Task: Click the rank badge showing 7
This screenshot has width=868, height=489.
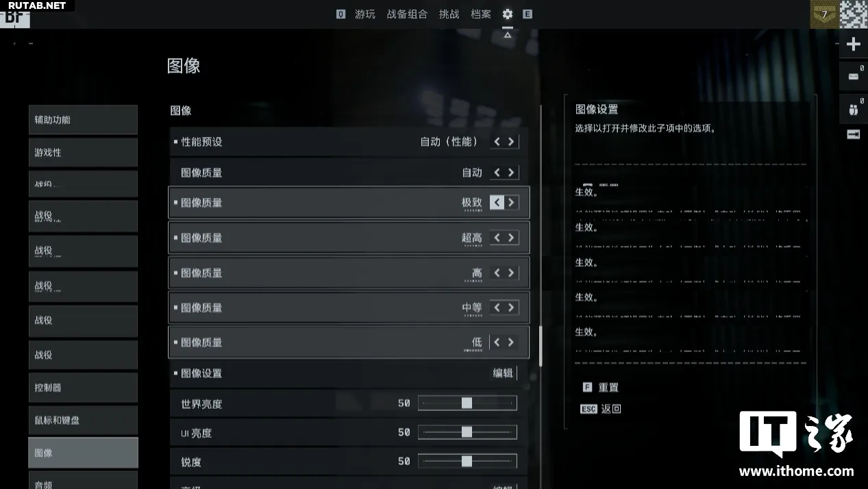Action: (x=823, y=14)
